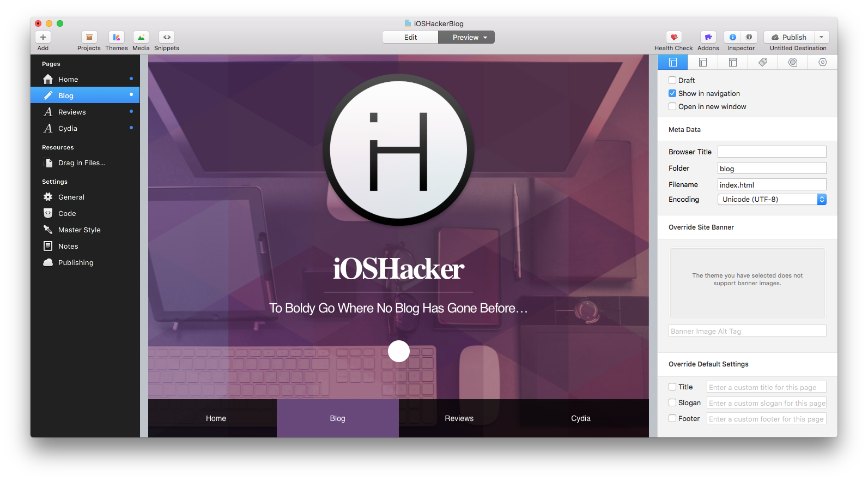Open the Preview mode dropdown button
This screenshot has width=868, height=481.
pyautogui.click(x=466, y=37)
